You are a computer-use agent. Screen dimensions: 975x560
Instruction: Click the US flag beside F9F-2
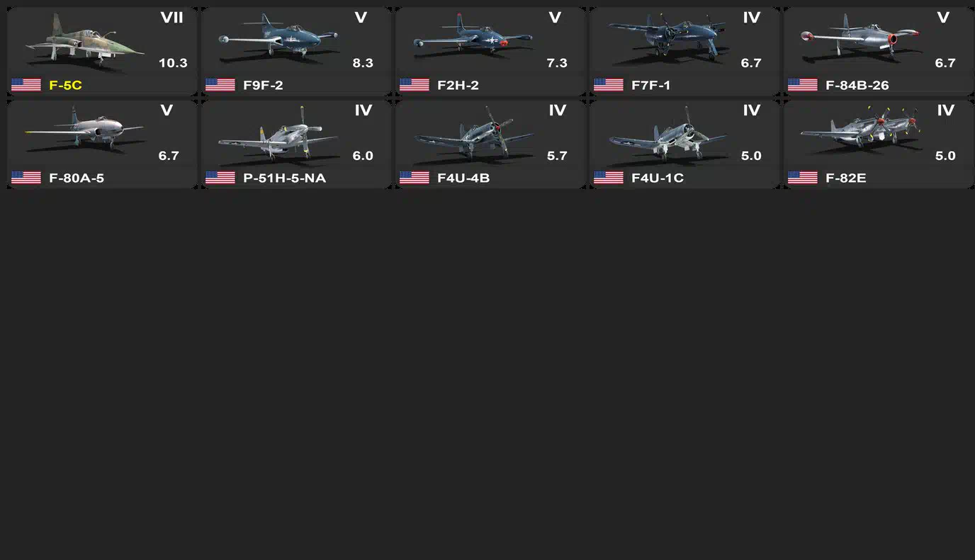[220, 85]
